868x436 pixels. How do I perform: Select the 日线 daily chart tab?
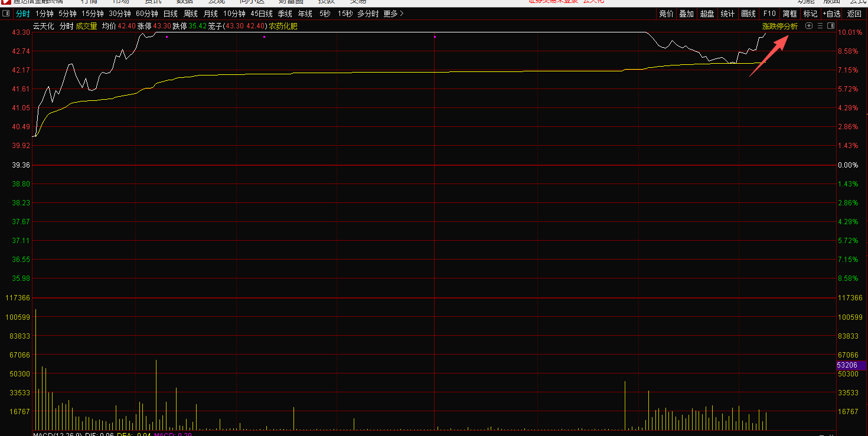pos(170,14)
